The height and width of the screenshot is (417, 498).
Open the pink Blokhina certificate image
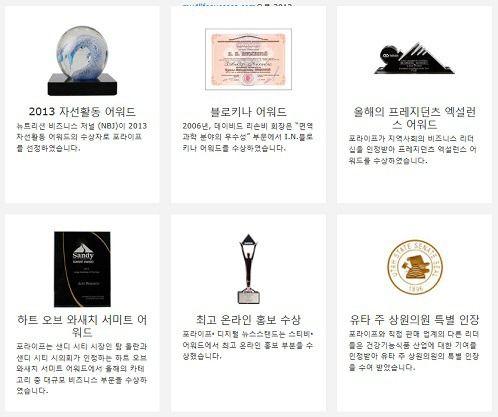(249, 59)
